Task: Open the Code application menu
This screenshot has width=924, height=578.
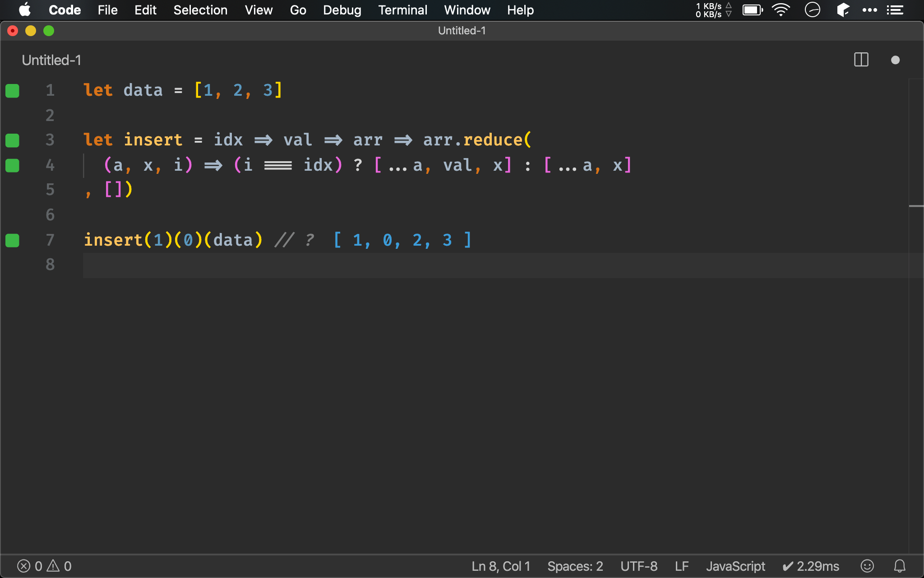Action: [65, 10]
